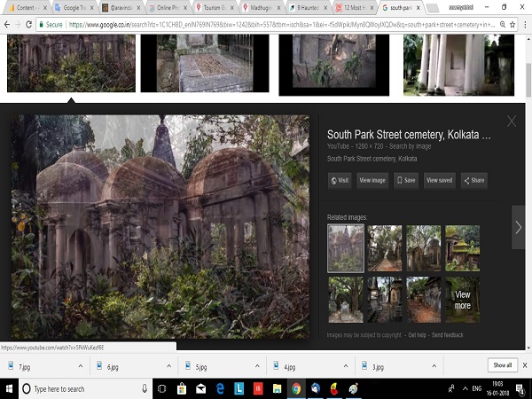Expand options arrow for 5.jpg download
The image size is (532, 399).
click(257, 365)
